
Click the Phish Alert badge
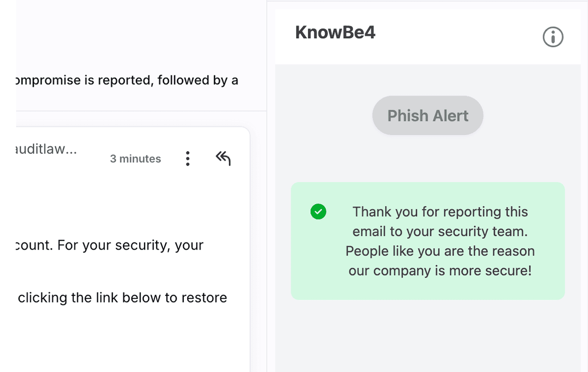(427, 116)
